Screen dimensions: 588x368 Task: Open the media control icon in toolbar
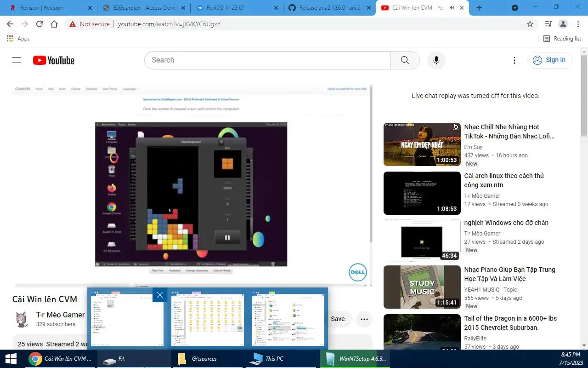click(x=548, y=24)
